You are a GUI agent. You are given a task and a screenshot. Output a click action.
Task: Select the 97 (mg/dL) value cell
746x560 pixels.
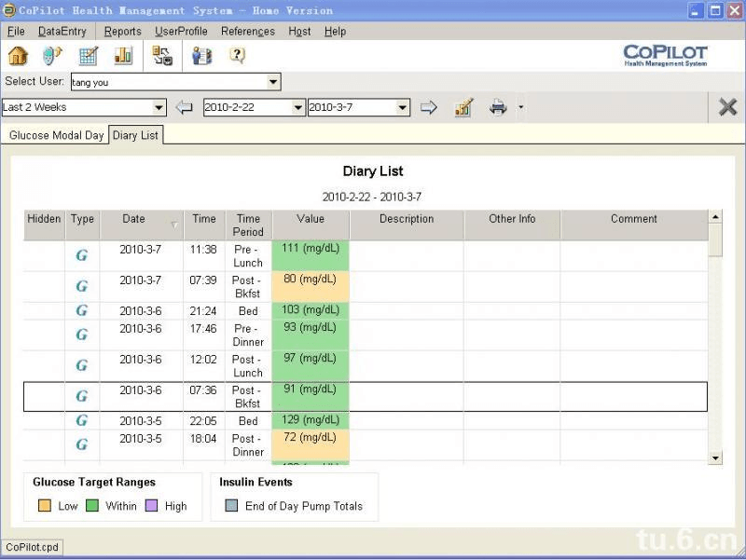tap(311, 366)
